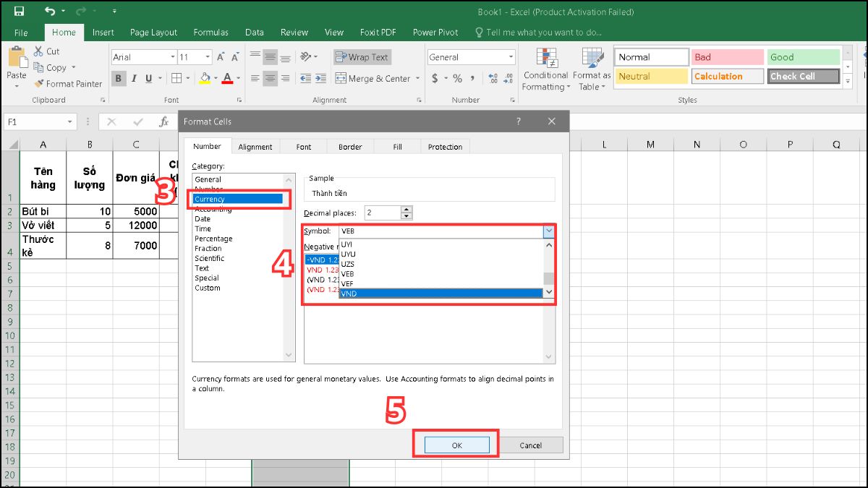
Task: Open the font size dropdown
Action: (x=208, y=56)
